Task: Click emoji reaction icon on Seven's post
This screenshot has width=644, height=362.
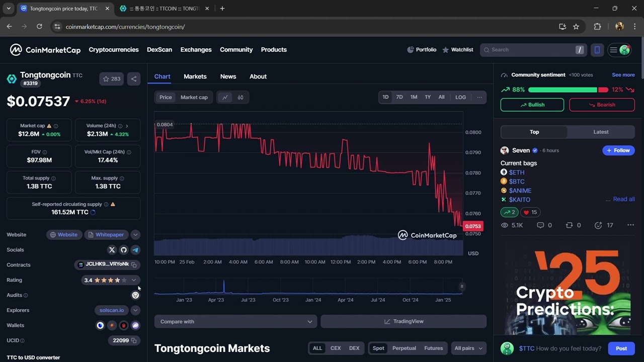Action: click(x=598, y=225)
